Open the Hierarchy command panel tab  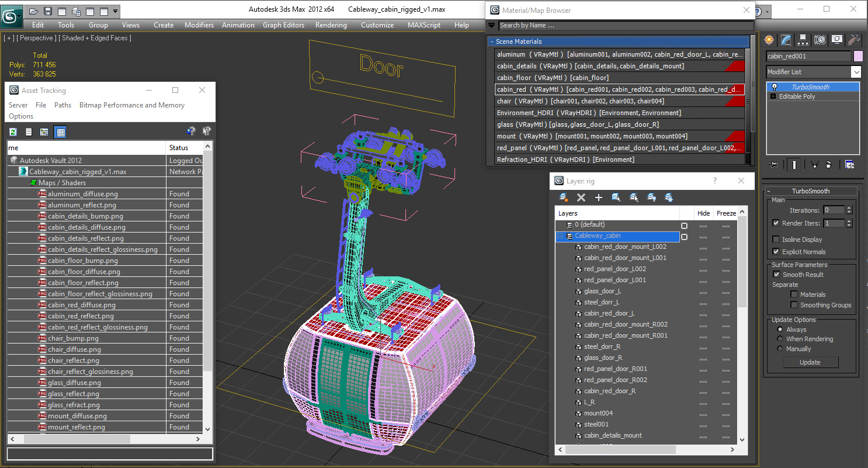coord(803,40)
